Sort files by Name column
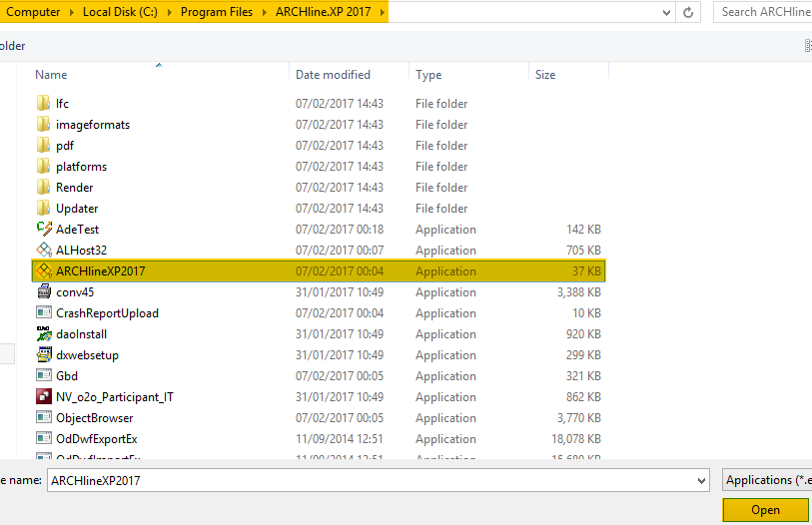This screenshot has width=812, height=525. pos(51,75)
